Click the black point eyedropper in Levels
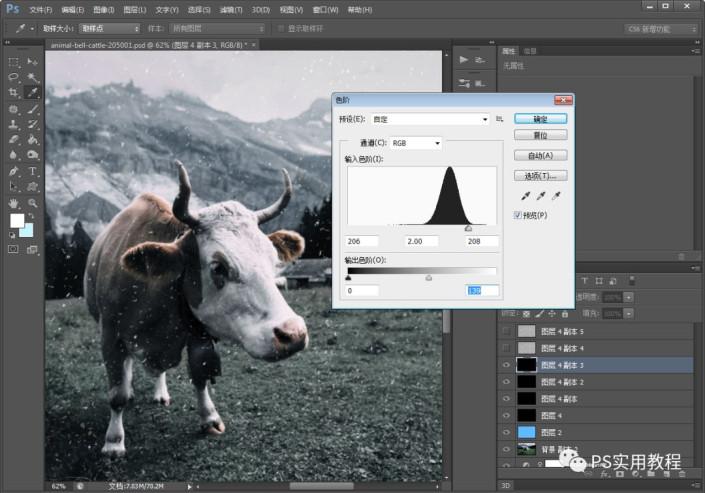This screenshot has height=493, width=705. click(525, 196)
